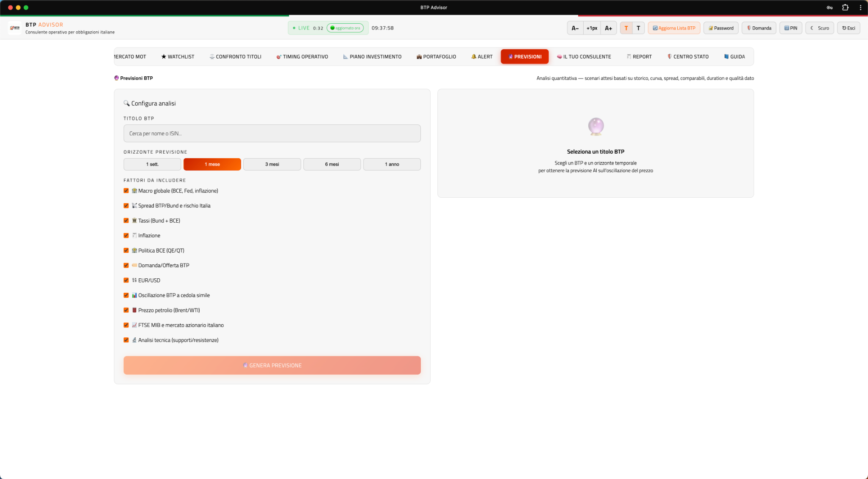Viewport: 868px width, 479px height.
Task: Click the BTP search field
Action: coord(272,133)
